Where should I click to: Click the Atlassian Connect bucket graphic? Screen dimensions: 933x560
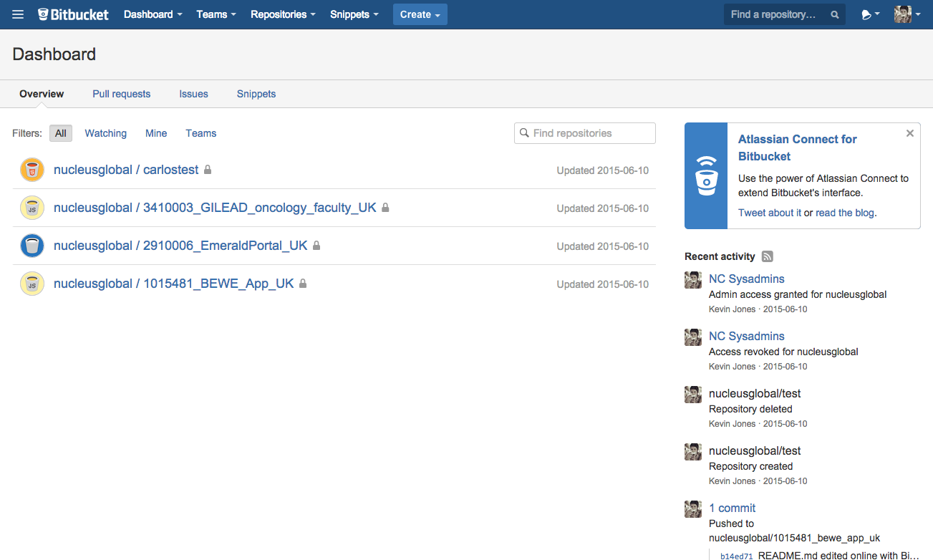pyautogui.click(x=706, y=175)
